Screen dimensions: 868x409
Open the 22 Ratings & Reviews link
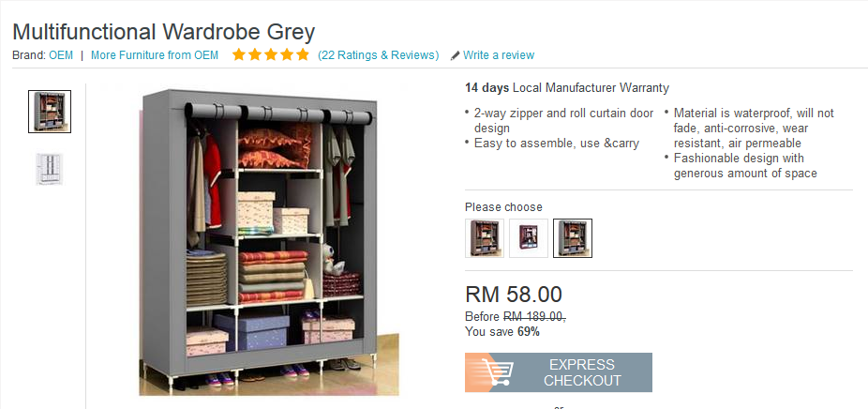click(378, 55)
